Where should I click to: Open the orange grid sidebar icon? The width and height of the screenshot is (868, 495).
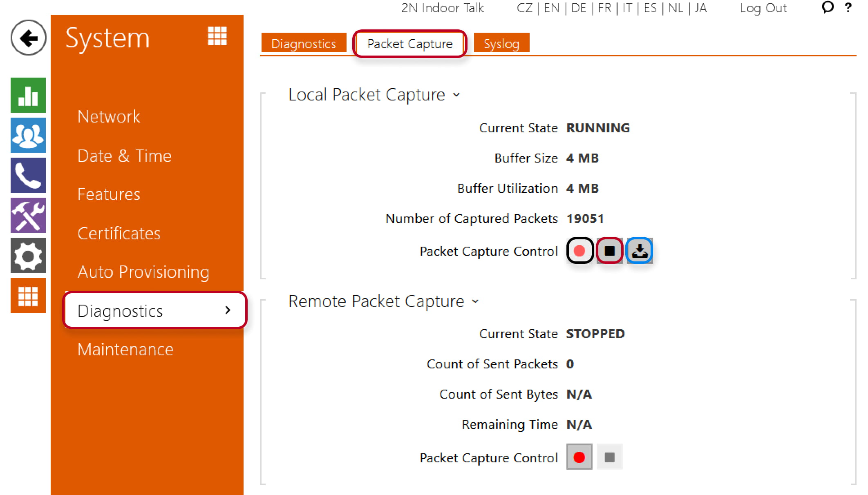28,296
